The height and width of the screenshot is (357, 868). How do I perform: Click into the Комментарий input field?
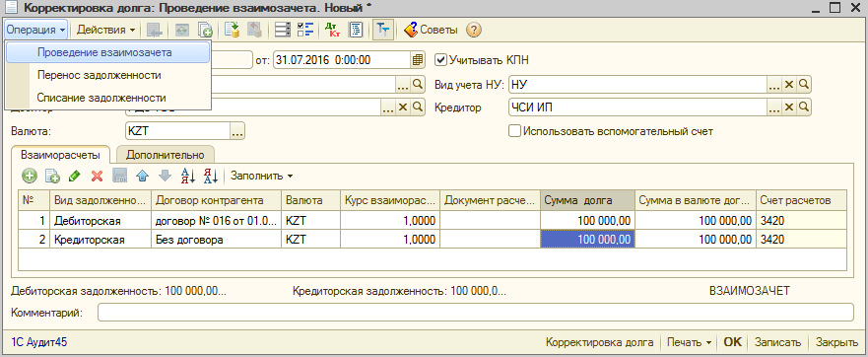point(476,312)
